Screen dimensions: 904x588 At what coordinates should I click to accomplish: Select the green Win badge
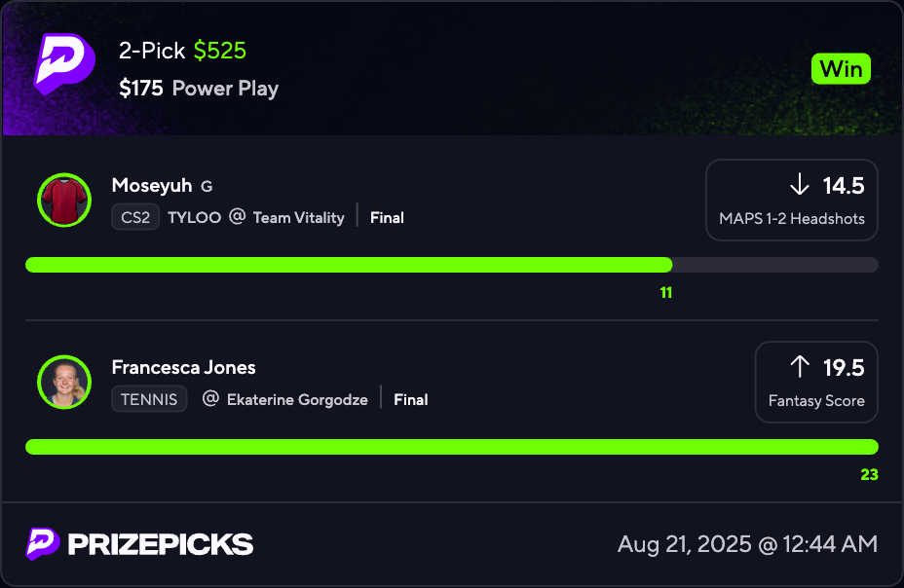tap(841, 69)
